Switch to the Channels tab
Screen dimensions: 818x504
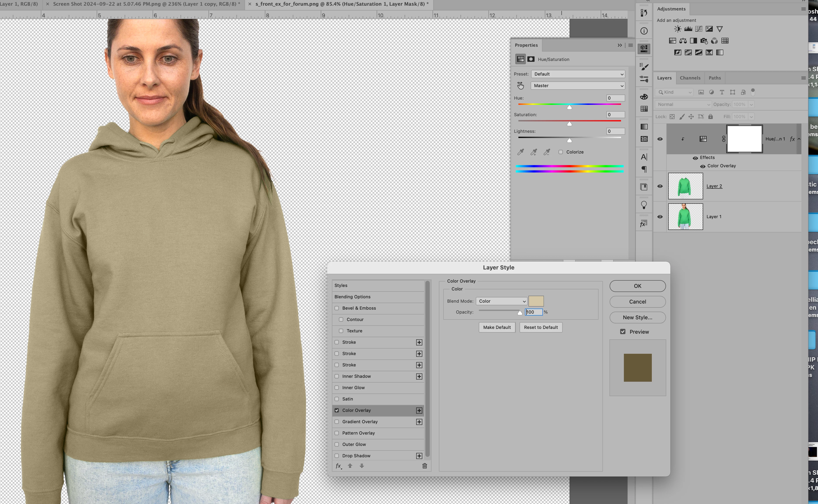click(690, 78)
